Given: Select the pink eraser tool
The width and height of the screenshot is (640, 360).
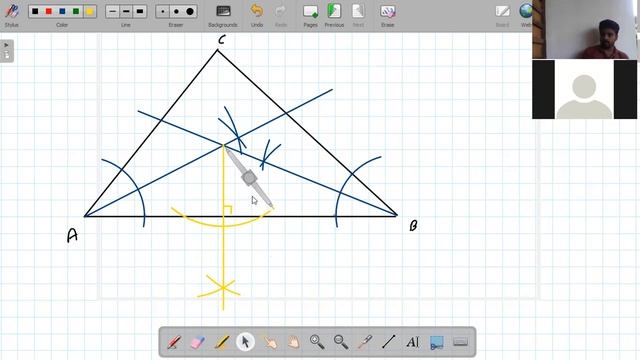Looking at the screenshot, I should coord(198,342).
